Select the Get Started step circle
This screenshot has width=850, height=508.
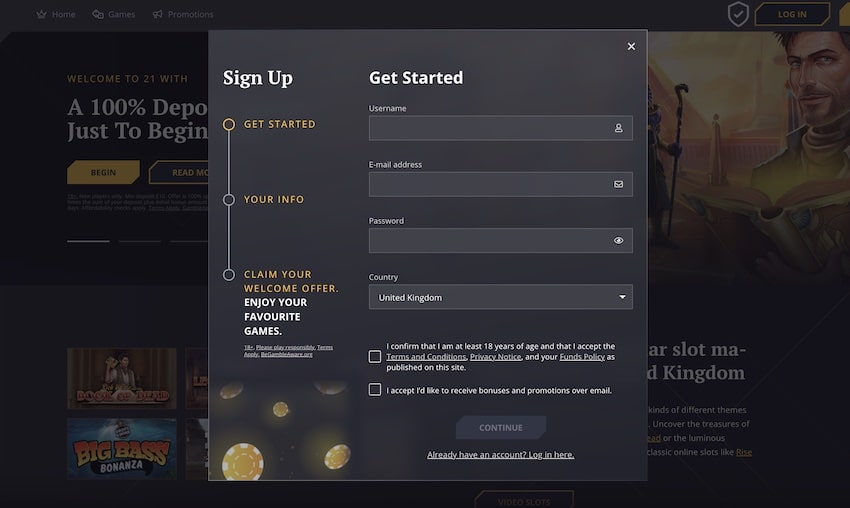229,125
